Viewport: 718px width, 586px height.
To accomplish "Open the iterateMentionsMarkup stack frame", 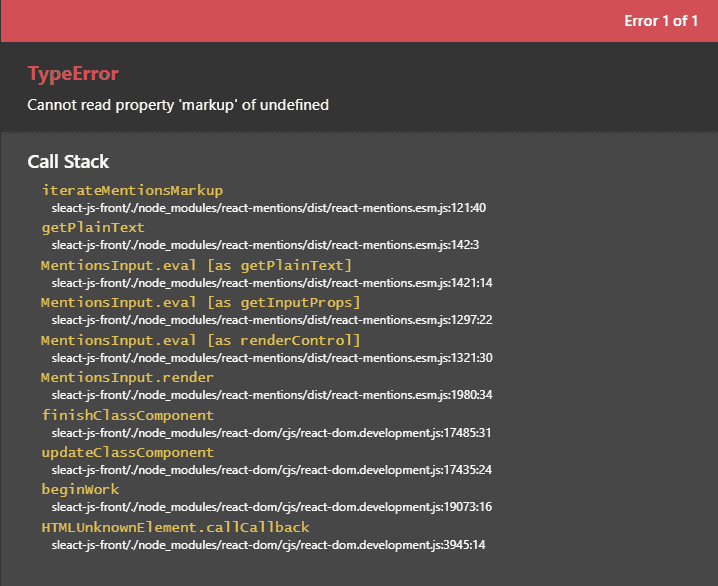I will [x=132, y=190].
